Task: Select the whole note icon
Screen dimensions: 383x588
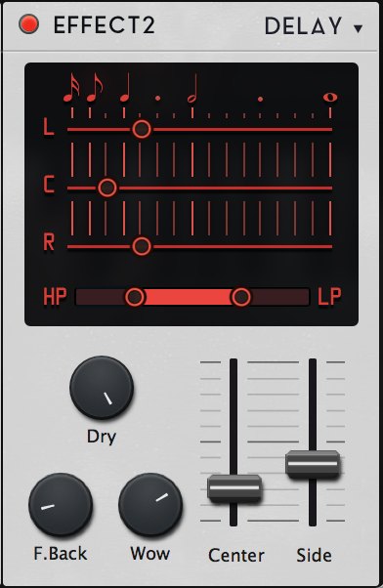Action: point(330,98)
